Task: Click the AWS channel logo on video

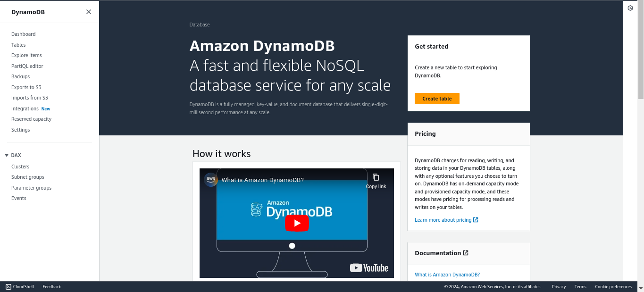Action: 211,180
